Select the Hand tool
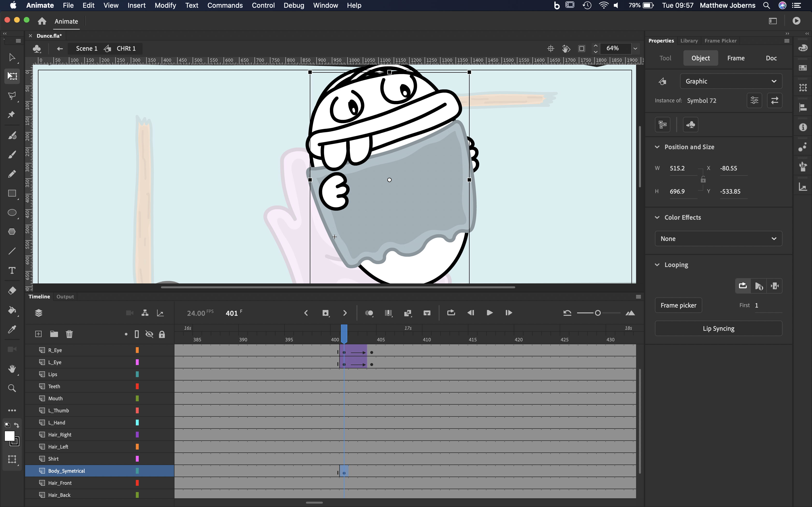The image size is (812, 507). pyautogui.click(x=12, y=369)
